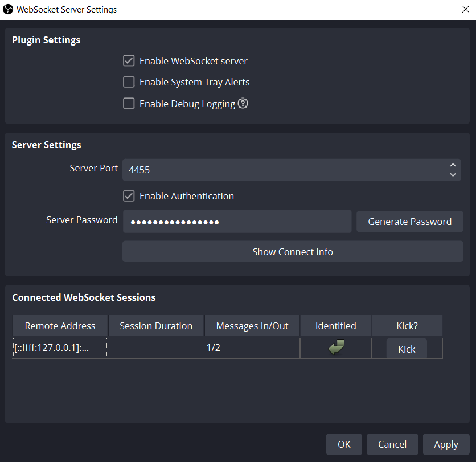Click the Server Password input field
Viewport: 476px width, 462px height.
click(x=237, y=222)
